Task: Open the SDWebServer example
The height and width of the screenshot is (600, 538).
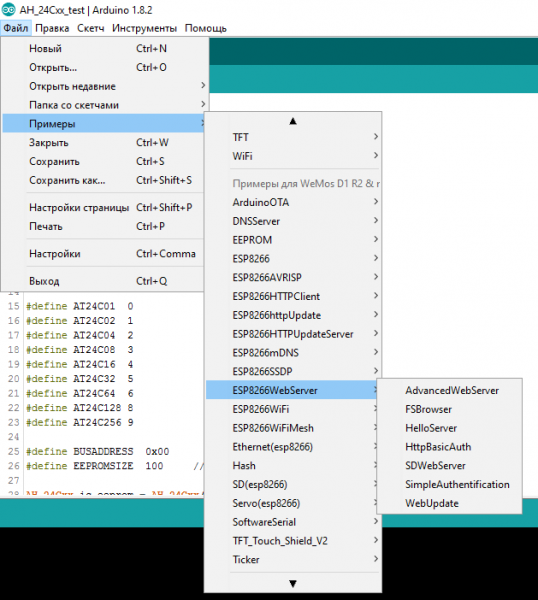Action: click(x=450, y=465)
